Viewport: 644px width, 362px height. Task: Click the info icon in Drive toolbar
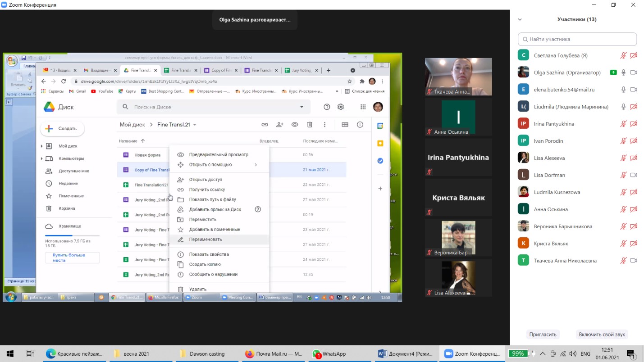(360, 125)
